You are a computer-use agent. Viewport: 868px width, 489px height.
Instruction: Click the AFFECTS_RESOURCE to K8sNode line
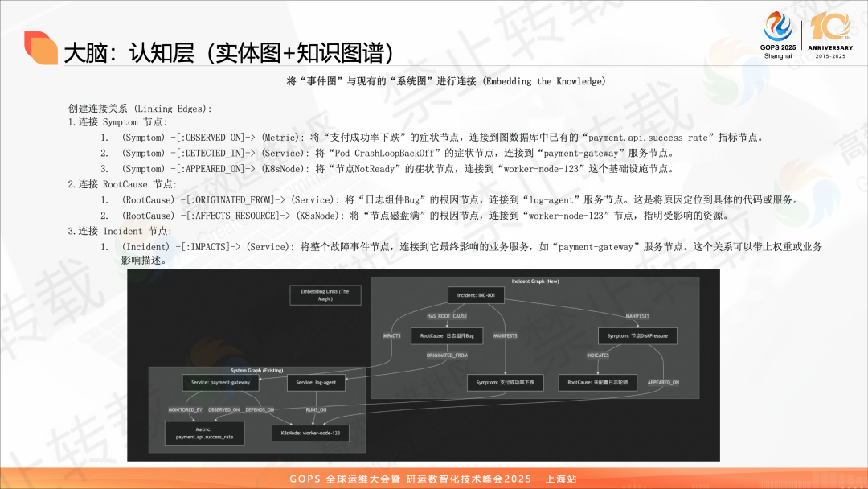click(x=416, y=216)
